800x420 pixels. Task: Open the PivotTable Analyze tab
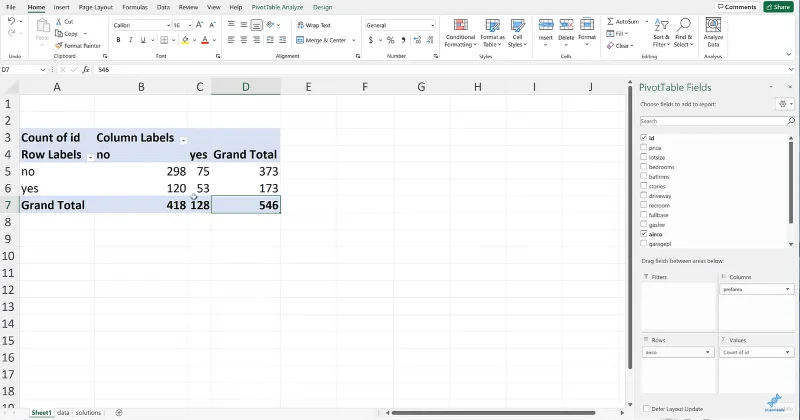[278, 7]
